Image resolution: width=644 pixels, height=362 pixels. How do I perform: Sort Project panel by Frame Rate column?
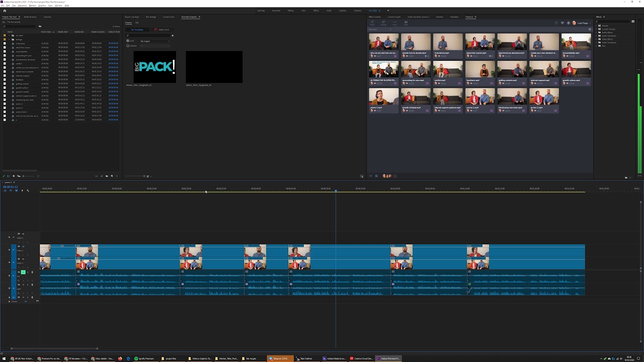click(x=47, y=32)
